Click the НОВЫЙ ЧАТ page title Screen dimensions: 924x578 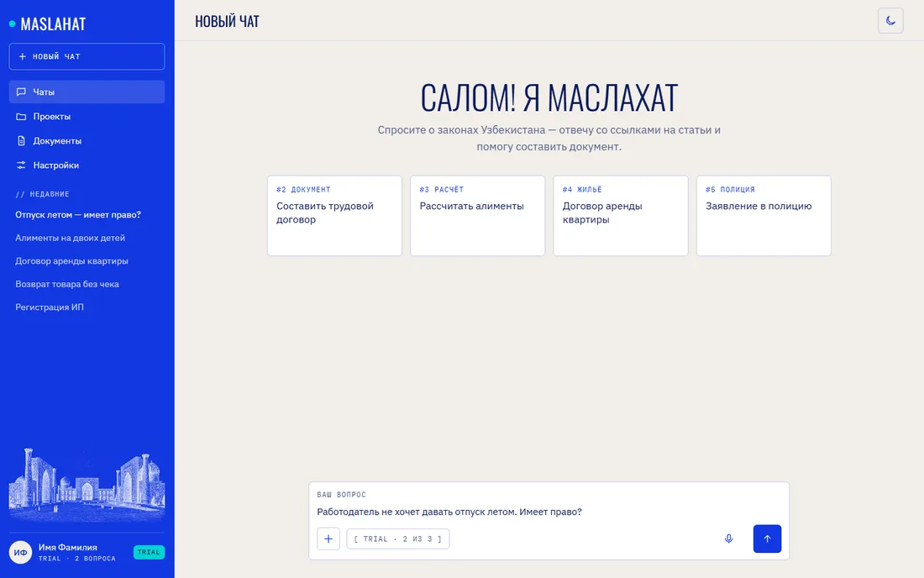(227, 21)
